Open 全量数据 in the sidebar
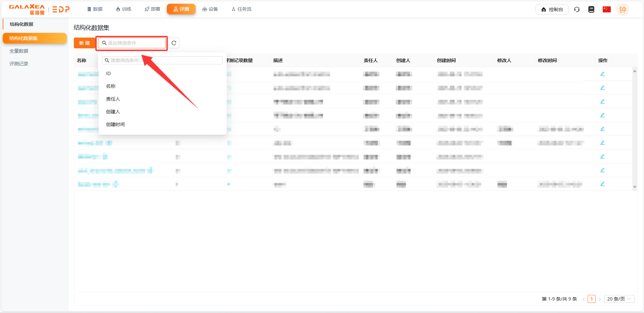The image size is (644, 313). click(19, 51)
